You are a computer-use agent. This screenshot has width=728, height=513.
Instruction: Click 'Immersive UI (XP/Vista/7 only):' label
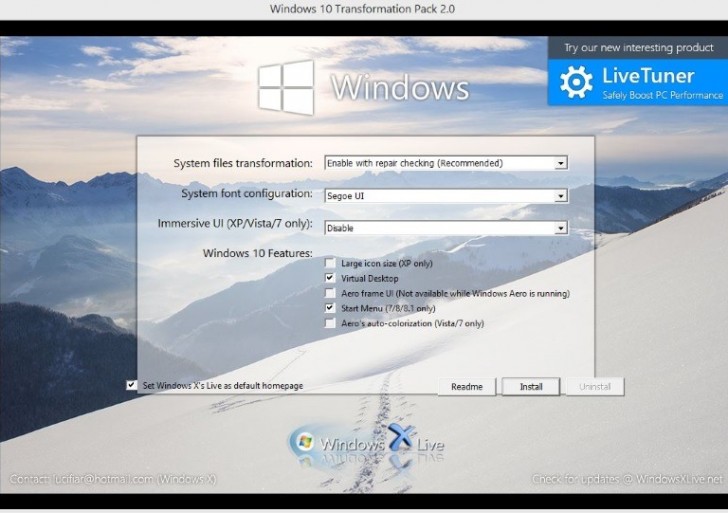click(235, 223)
